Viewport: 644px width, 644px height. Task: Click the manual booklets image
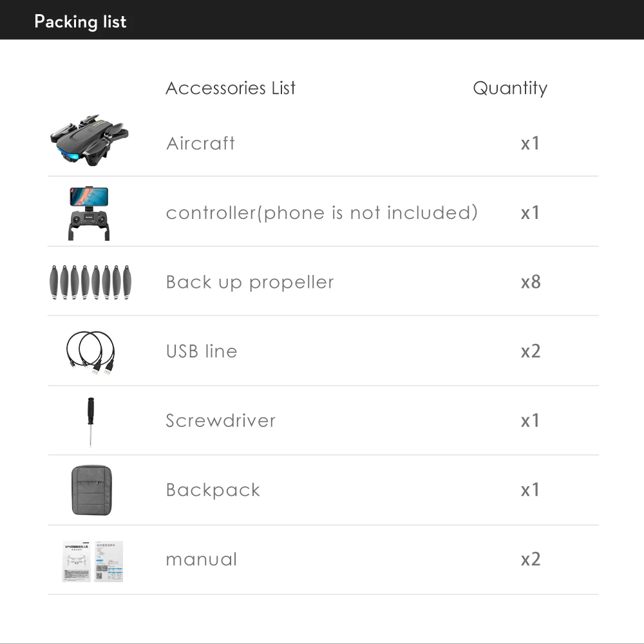[92, 561]
